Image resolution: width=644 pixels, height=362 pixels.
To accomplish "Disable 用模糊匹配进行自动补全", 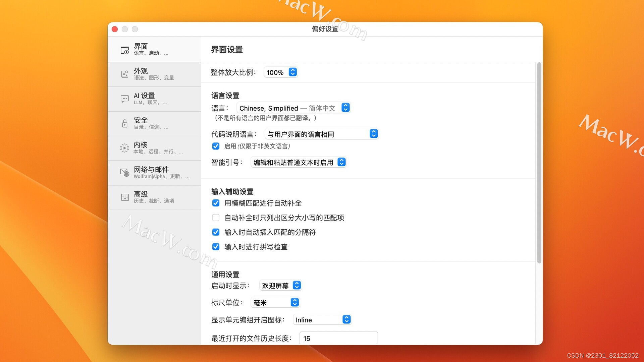I will tap(216, 203).
